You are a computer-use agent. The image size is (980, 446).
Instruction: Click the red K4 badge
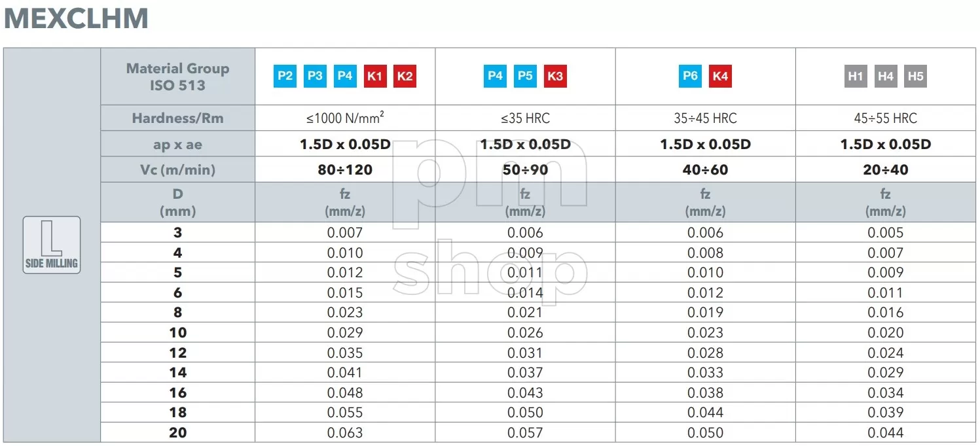click(720, 76)
